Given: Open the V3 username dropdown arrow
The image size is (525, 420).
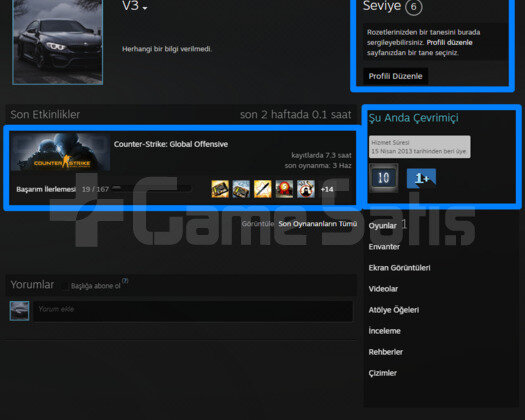Looking at the screenshot, I should point(145,8).
